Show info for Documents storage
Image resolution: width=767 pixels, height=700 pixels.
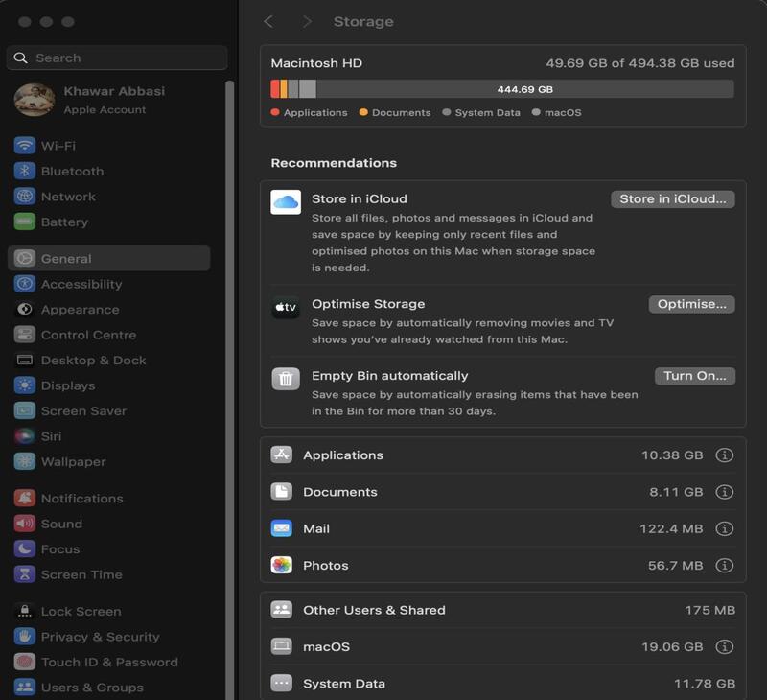(724, 492)
